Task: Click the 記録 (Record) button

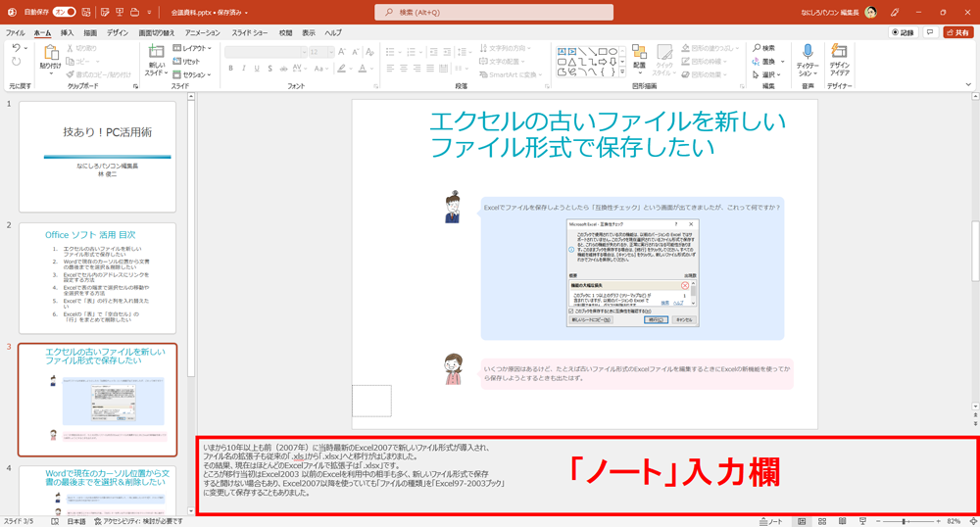Action: [904, 32]
